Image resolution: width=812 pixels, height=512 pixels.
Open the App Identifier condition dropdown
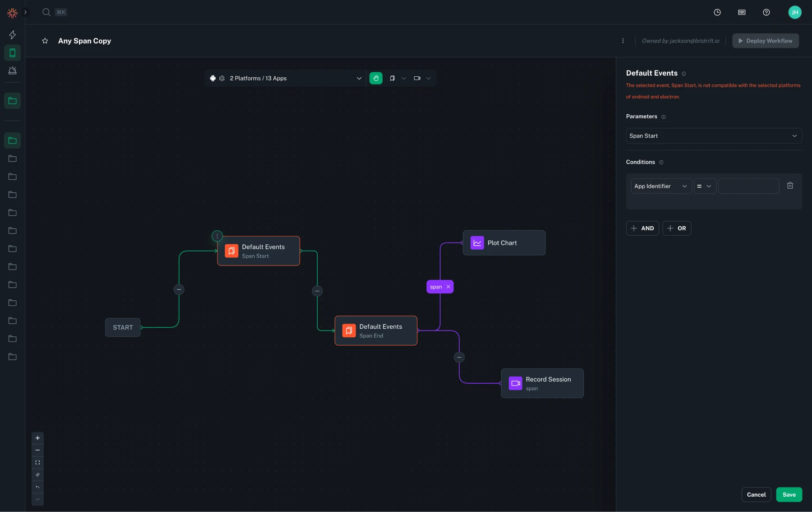point(660,186)
